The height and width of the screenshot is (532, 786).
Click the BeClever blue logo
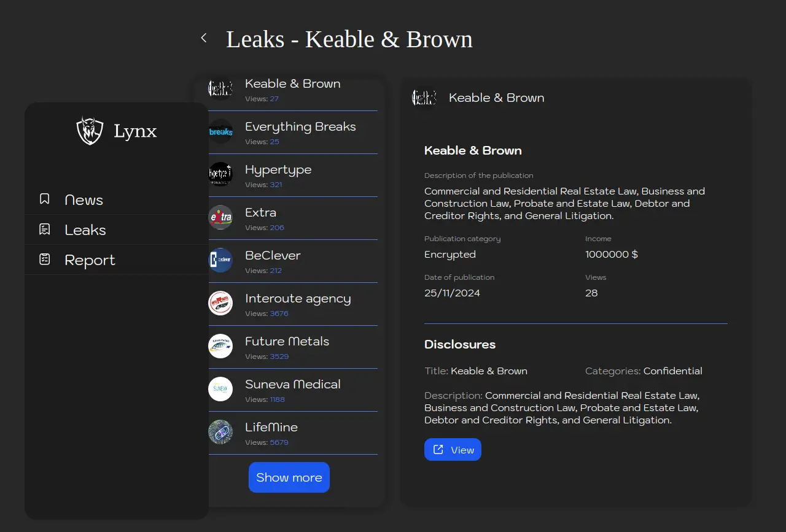click(220, 260)
